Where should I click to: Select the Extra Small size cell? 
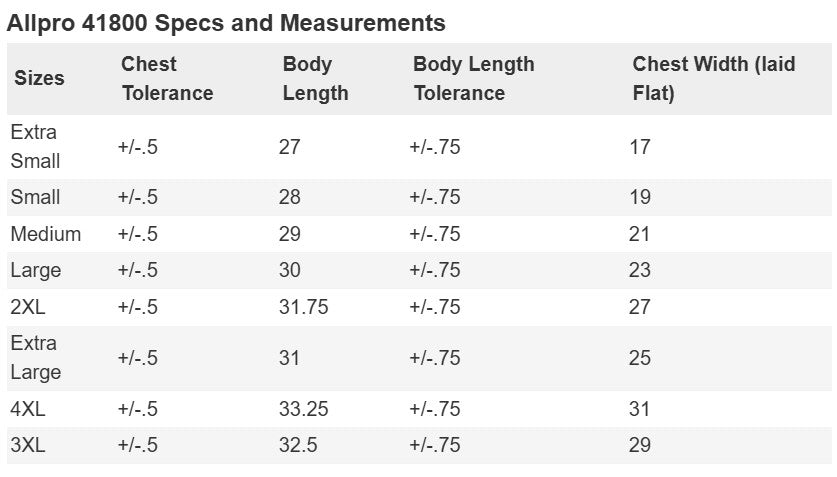(35, 147)
